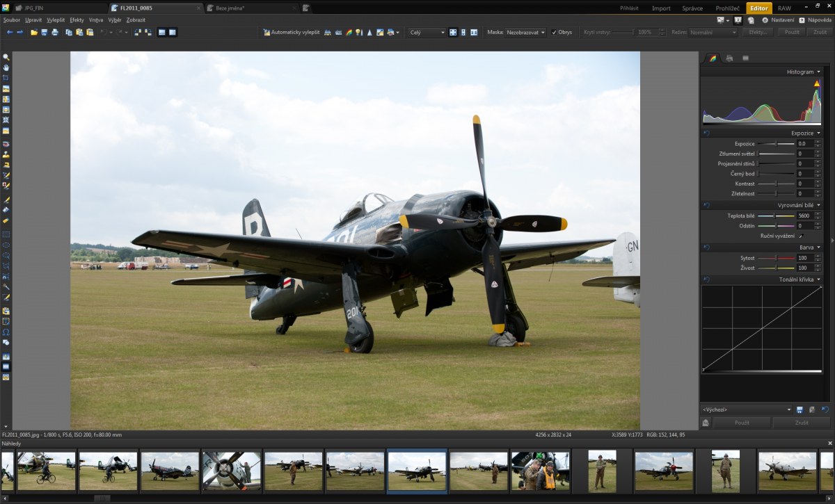Viewport: 835px width, 504px height.
Task: Open the Efekty menu
Action: click(77, 20)
